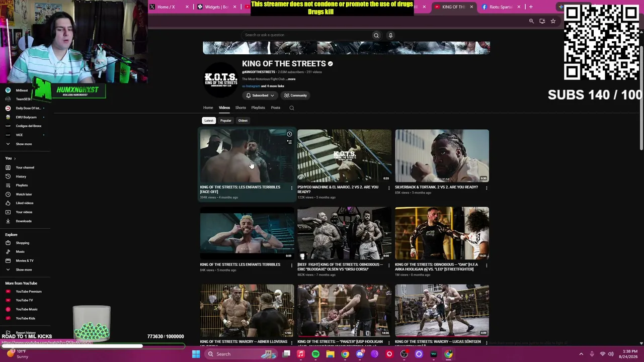The width and height of the screenshot is (644, 362).
Task: Open OBS Studio from the taskbar
Action: (404, 354)
